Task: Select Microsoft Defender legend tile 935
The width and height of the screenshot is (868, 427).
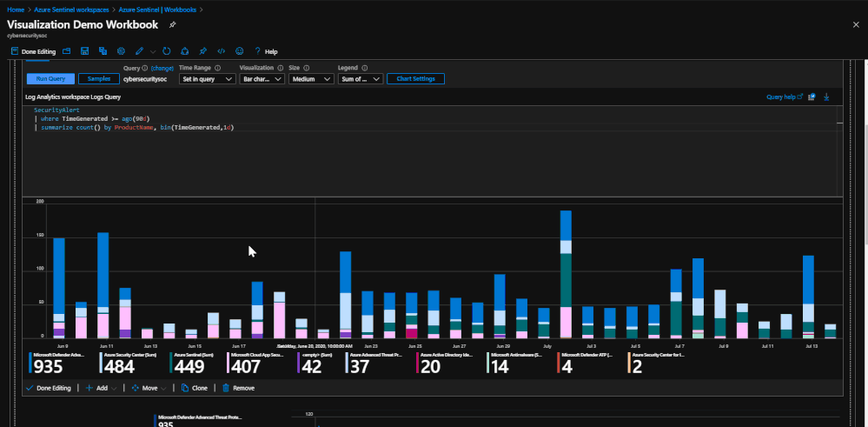Action: 57,362
